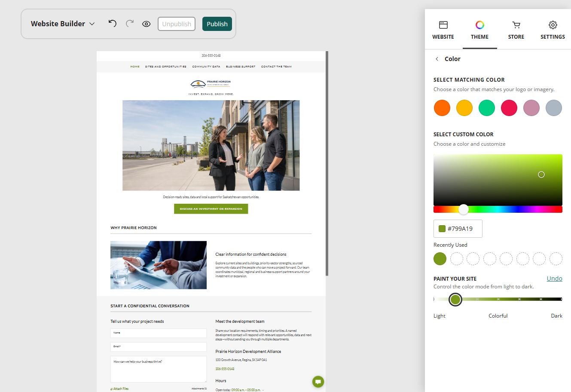The image size is (571, 392).
Task: Open the Settings tab
Action: [x=553, y=30]
